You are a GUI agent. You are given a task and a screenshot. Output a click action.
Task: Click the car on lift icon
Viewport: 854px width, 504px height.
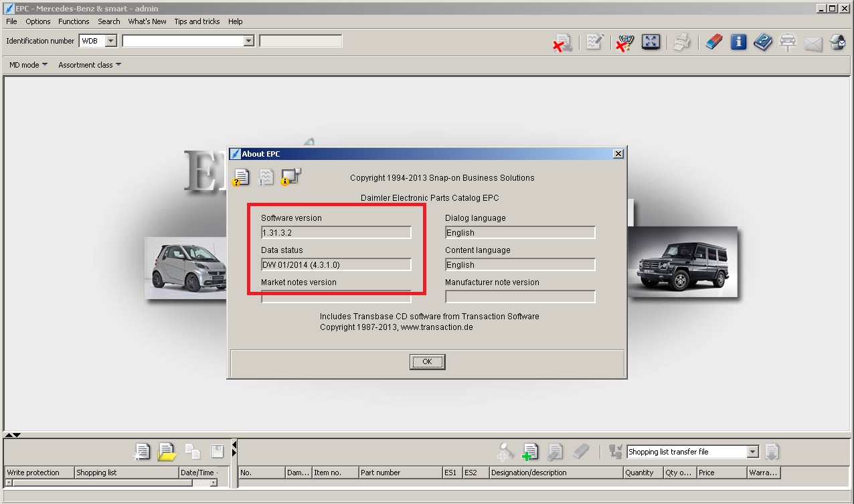pos(788,43)
